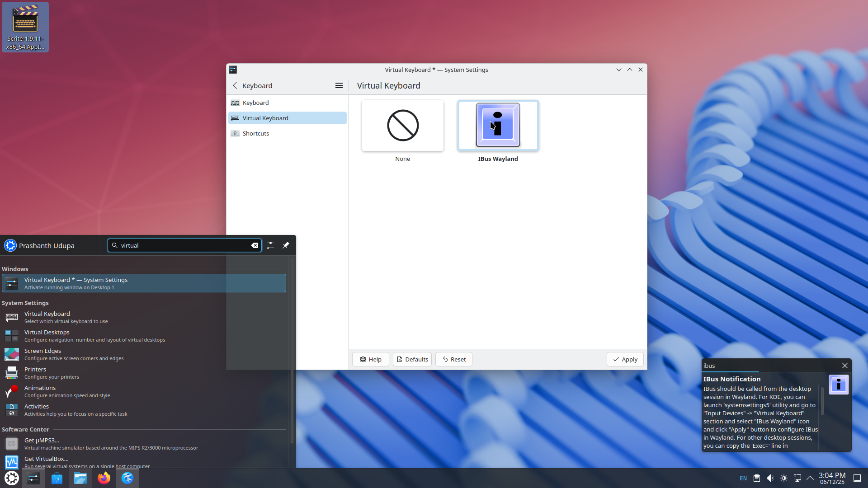Open the Shortcuts settings page

[256, 133]
